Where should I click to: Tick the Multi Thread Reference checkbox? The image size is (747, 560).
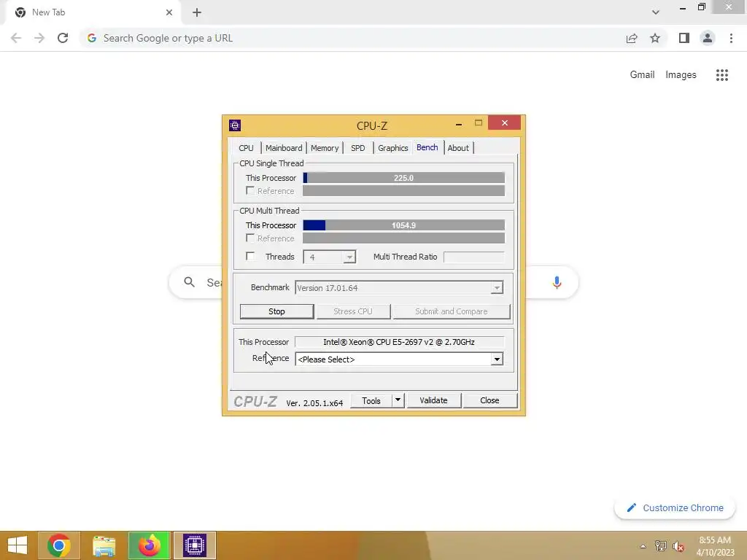tap(250, 238)
